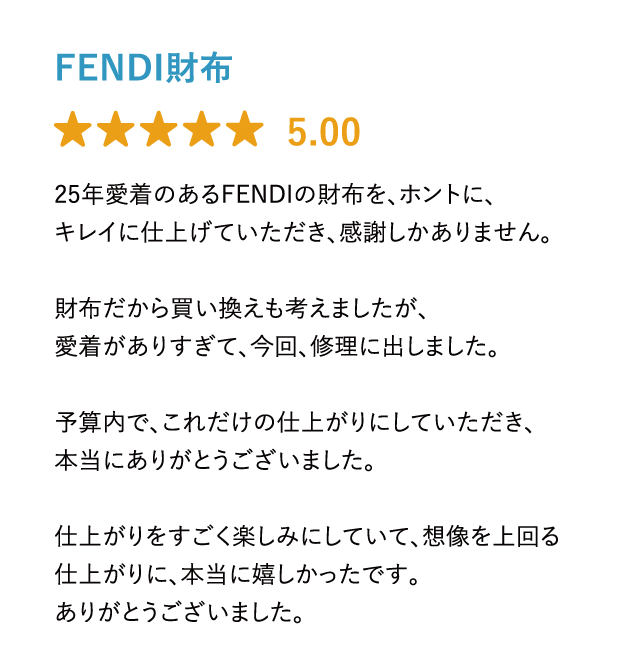Click the third gold star

pyautogui.click(x=159, y=129)
